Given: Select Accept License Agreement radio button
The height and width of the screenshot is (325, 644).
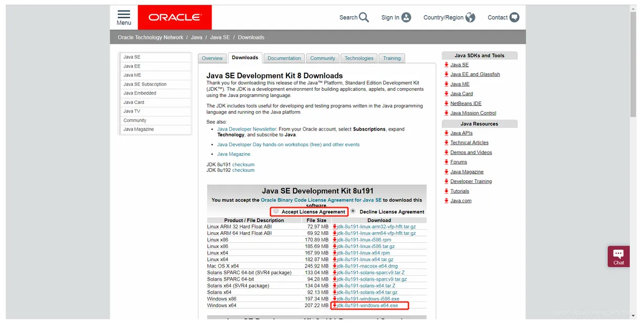Looking at the screenshot, I should tap(276, 211).
